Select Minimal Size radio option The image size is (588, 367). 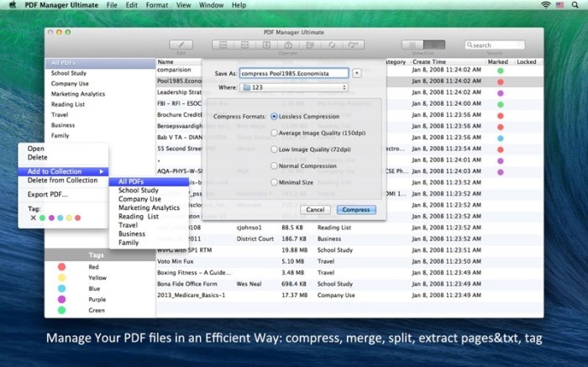pos(274,182)
